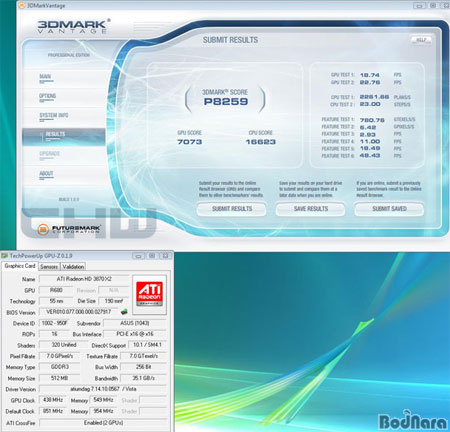The image size is (450, 432).
Task: Click the Futuremark Corporation logo icon
Action: pos(43,229)
